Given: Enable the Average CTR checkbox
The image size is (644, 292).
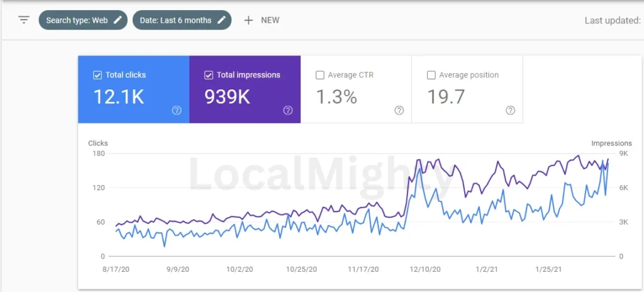Looking at the screenshot, I should coord(320,75).
